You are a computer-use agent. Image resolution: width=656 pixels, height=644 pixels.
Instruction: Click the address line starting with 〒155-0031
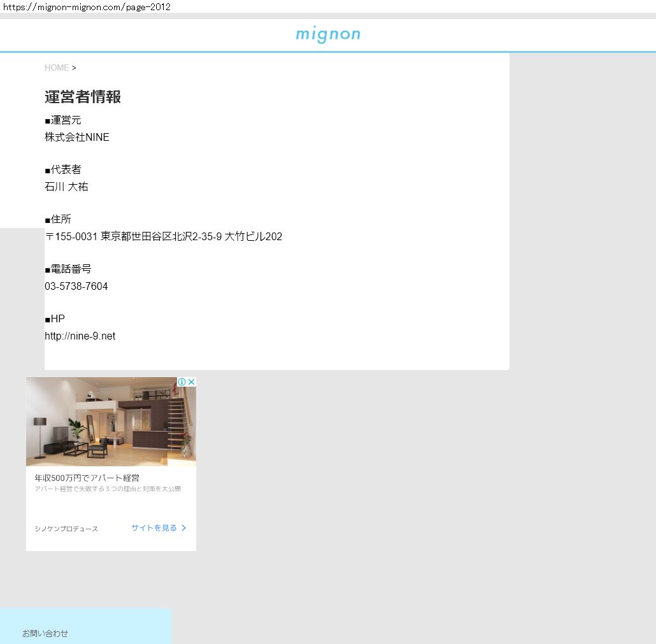[x=163, y=236]
